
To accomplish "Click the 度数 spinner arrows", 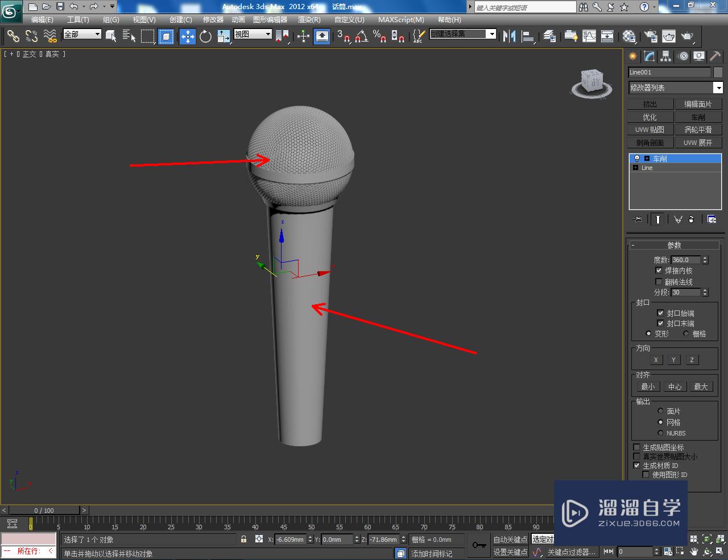I will coord(705,260).
